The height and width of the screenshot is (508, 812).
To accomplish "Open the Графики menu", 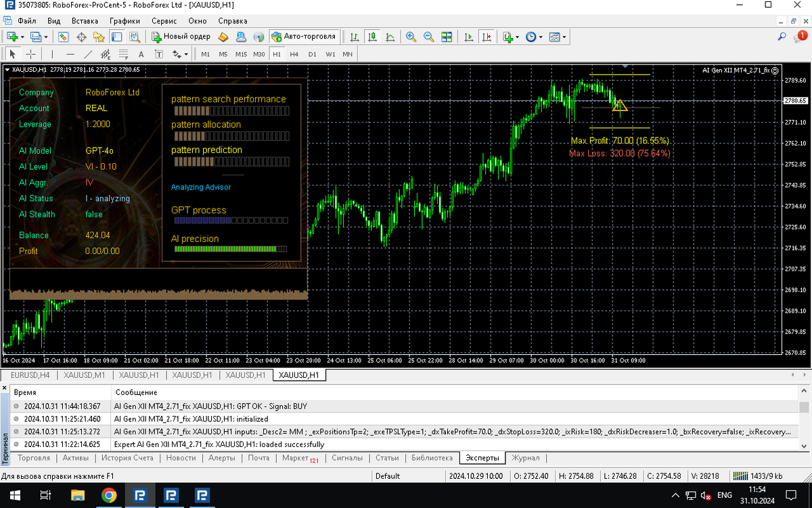I will (125, 21).
